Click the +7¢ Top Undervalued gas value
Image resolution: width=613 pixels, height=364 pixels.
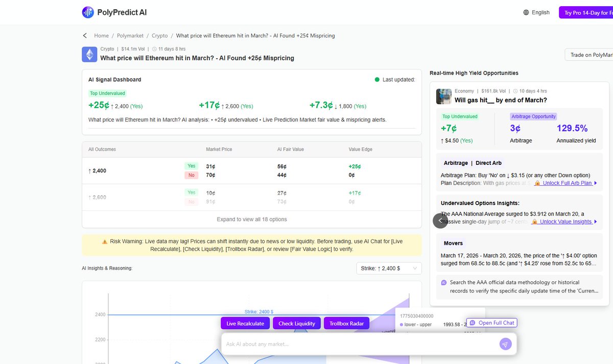coord(449,128)
